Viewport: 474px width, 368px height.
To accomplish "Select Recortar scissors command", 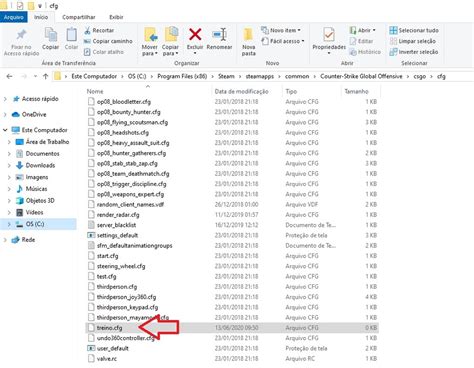I will (99, 30).
